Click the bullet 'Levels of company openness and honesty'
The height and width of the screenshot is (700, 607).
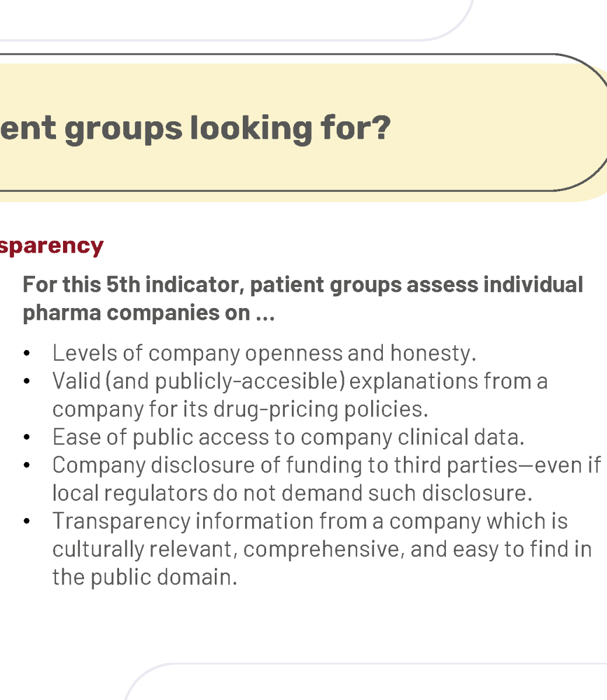264,353
